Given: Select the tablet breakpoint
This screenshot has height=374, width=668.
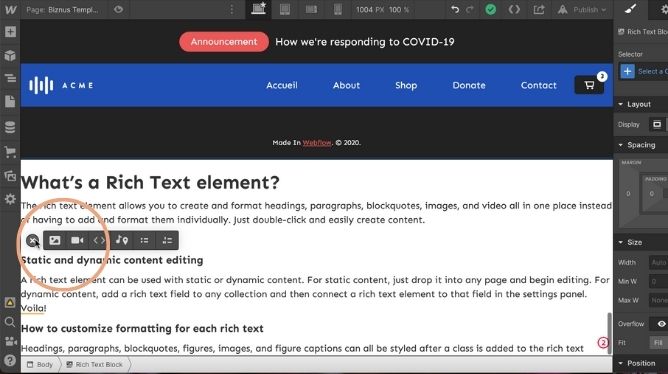Looking at the screenshot, I should (285, 9).
